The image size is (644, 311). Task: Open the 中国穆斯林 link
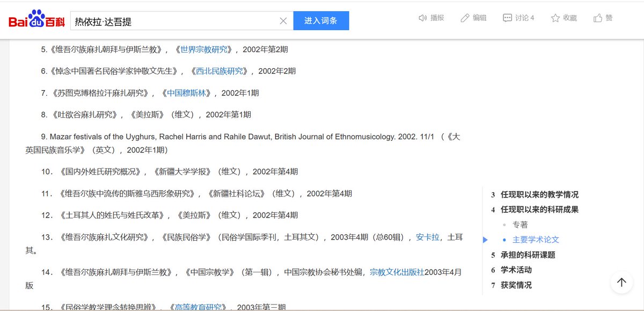pyautogui.click(x=186, y=93)
